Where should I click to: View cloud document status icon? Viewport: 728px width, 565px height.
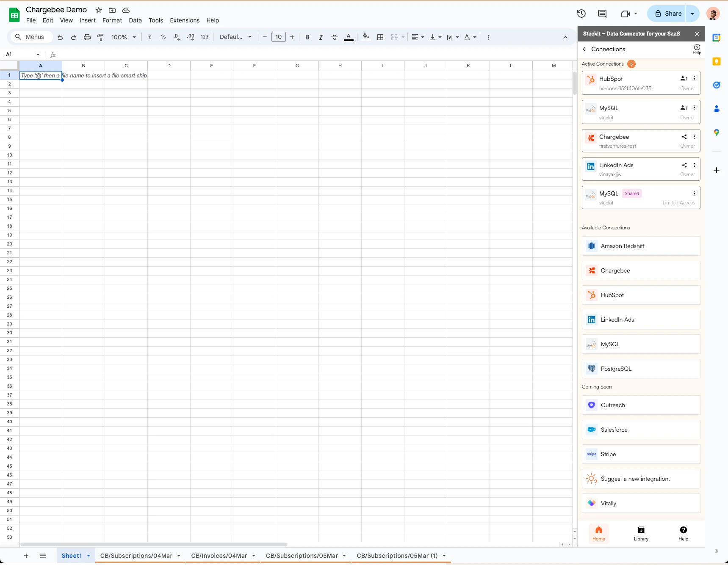point(126,10)
